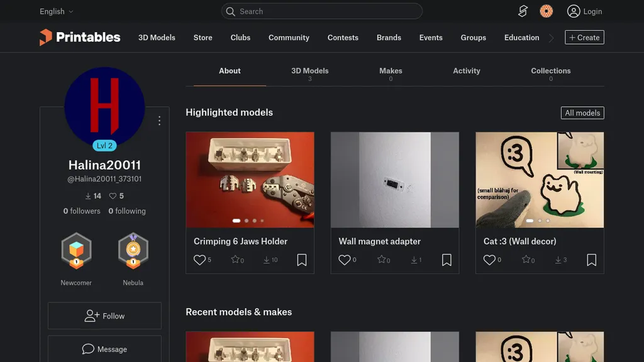The image size is (644, 362).
Task: Like the Crimping 6 Jaws Holder model
Action: [x=199, y=260]
